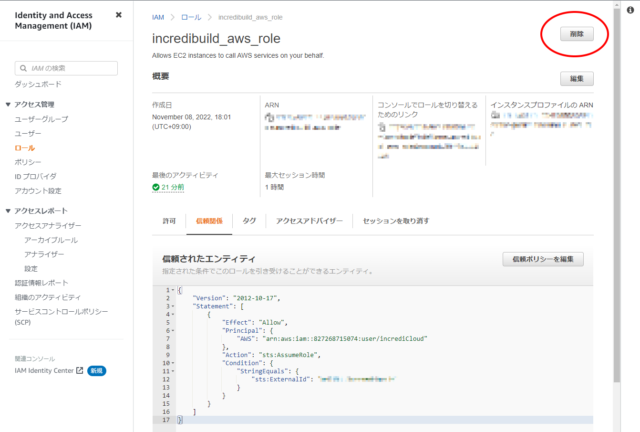Open アナライザー in the sidebar
Image resolution: width=640 pixels, height=432 pixels.
(44, 254)
